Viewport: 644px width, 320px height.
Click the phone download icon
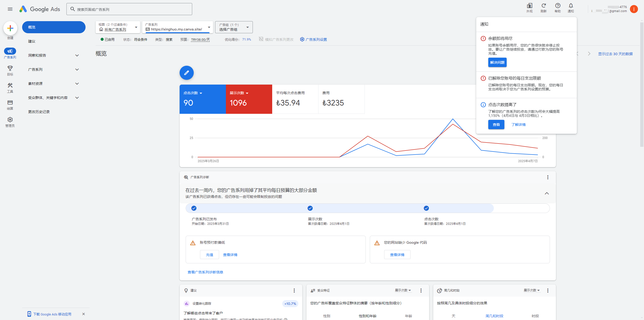[x=29, y=314]
